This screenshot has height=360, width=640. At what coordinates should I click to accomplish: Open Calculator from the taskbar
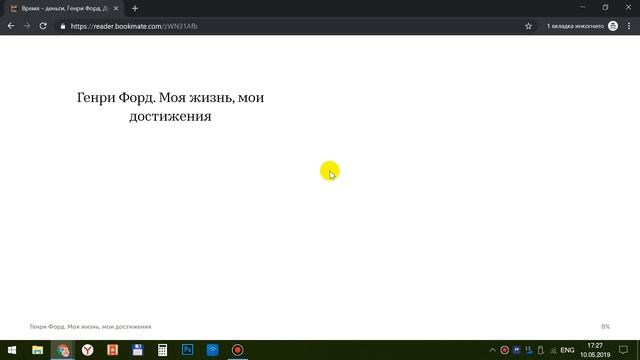click(162, 350)
